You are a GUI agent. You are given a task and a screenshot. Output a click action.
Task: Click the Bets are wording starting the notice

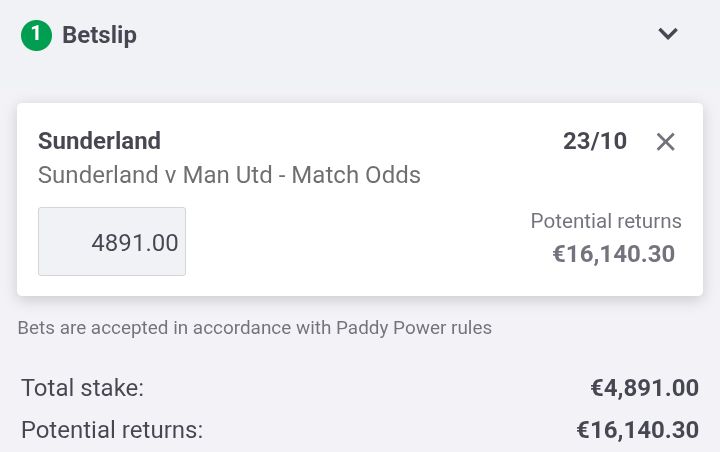[x=51, y=328]
